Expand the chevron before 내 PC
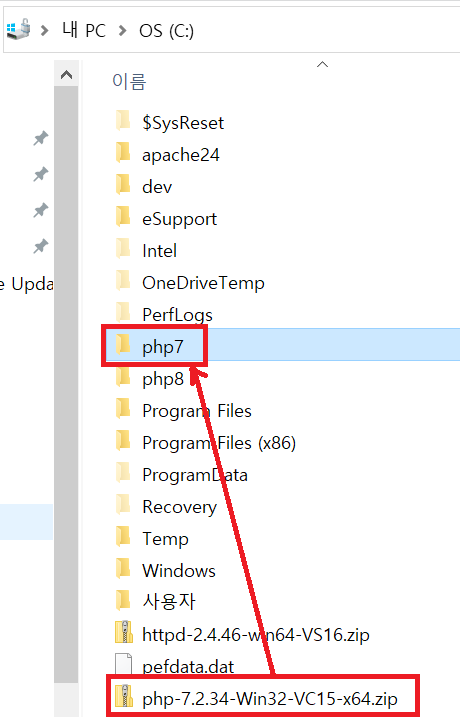 click(x=44, y=31)
